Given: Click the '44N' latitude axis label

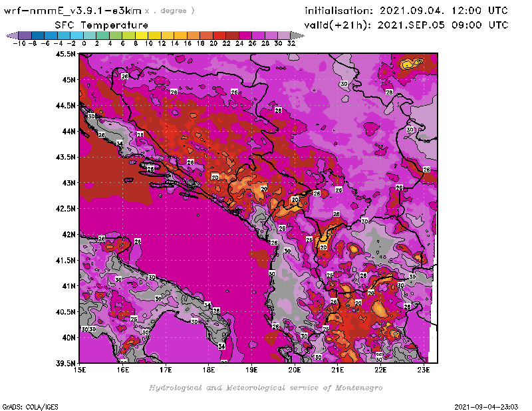Looking at the screenshot, I should click(x=68, y=131).
